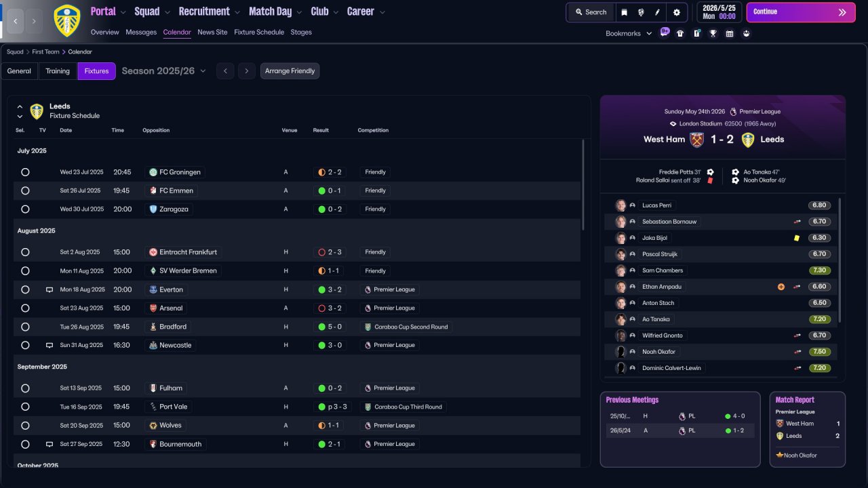Click the down chevron beside the Leeds header
This screenshot has width=868, height=488.
click(20, 117)
